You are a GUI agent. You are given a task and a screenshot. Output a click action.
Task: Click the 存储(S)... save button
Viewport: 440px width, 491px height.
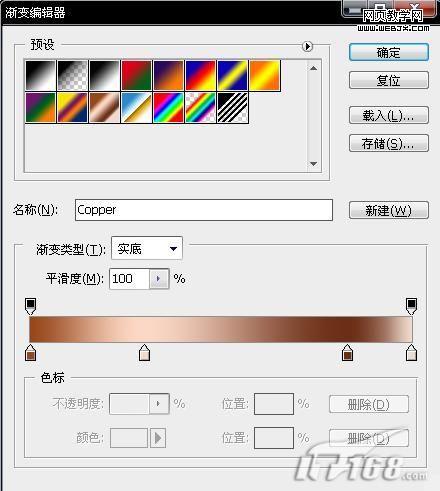pyautogui.click(x=389, y=143)
